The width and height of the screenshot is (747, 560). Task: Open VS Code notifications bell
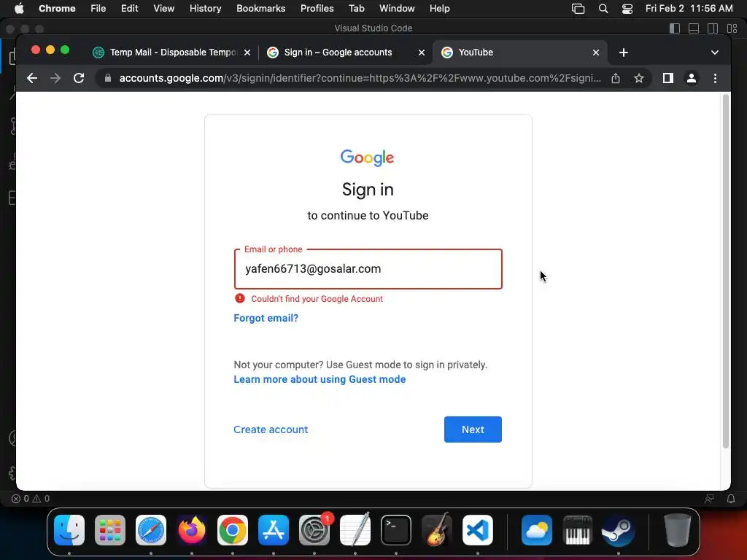pyautogui.click(x=731, y=499)
